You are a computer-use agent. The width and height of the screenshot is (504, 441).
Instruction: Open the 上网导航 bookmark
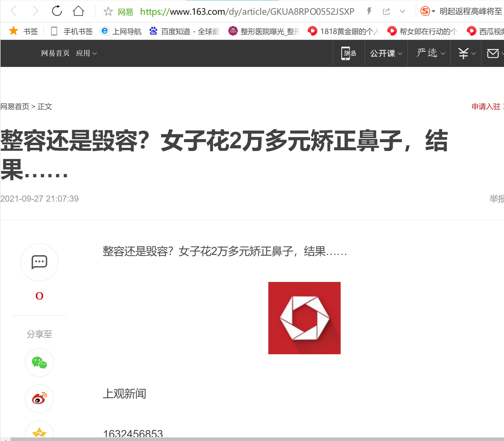(x=121, y=31)
